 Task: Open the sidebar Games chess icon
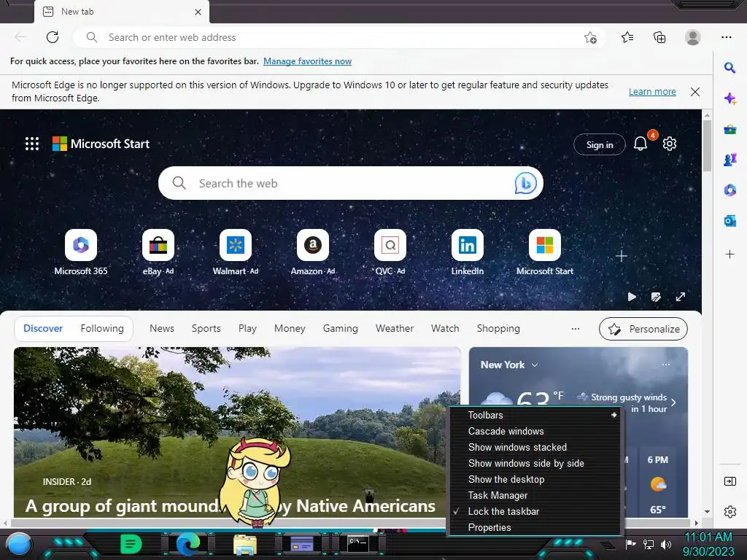coord(729,160)
